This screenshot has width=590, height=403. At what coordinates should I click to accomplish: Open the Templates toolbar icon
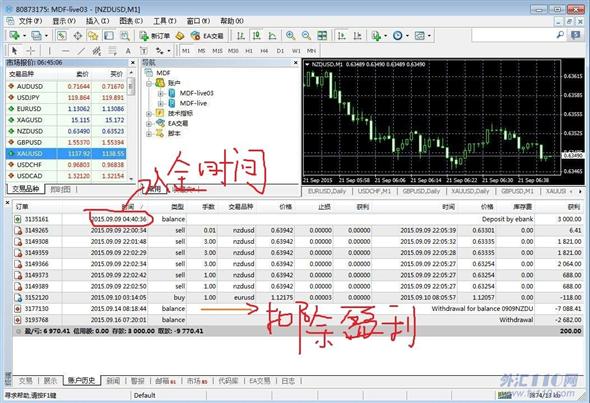[419, 36]
